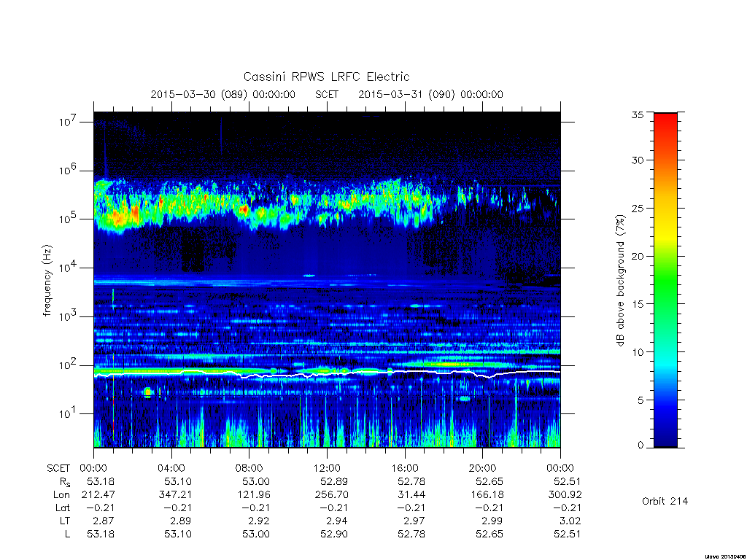Click the green region of the colorbar near 15
Screen dimensions: 747x560
[x=665, y=304]
